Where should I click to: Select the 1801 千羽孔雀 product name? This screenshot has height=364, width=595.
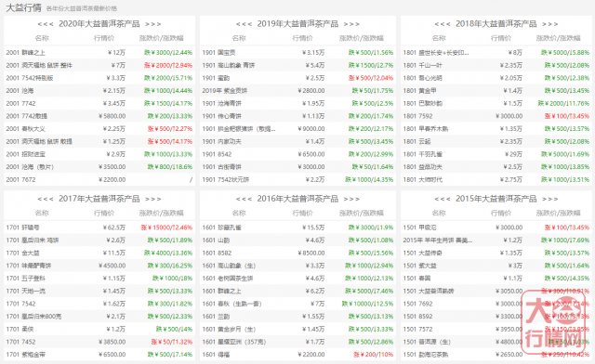coord(422,154)
